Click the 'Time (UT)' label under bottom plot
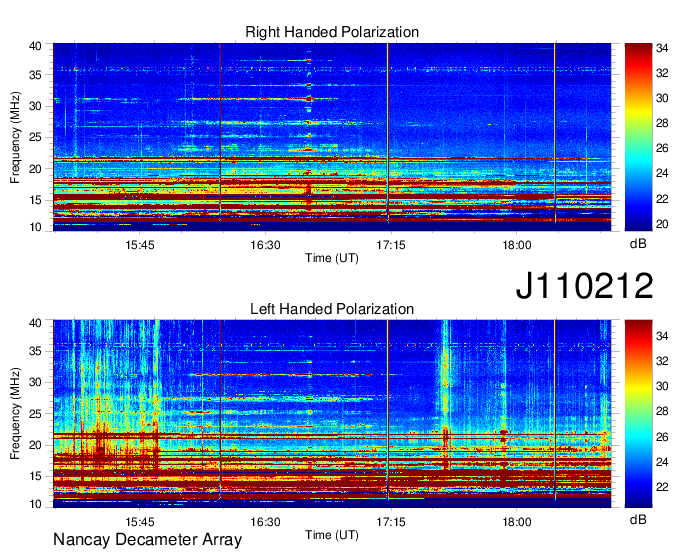Viewport: 680px width, 552px height. 332,535
